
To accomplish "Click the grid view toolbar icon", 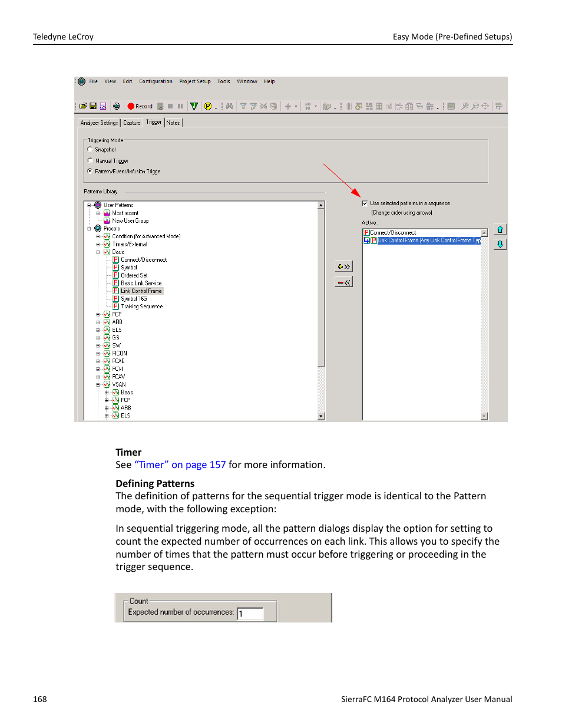I will coord(349,106).
